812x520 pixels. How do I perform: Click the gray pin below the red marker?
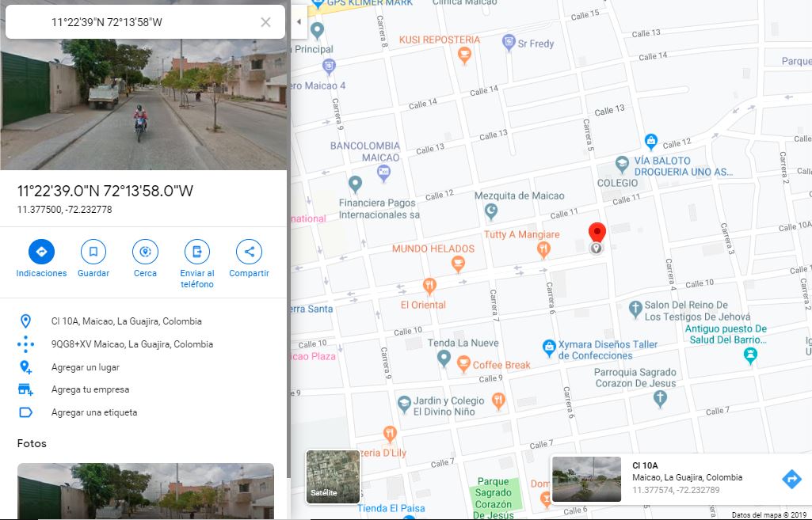coord(597,249)
